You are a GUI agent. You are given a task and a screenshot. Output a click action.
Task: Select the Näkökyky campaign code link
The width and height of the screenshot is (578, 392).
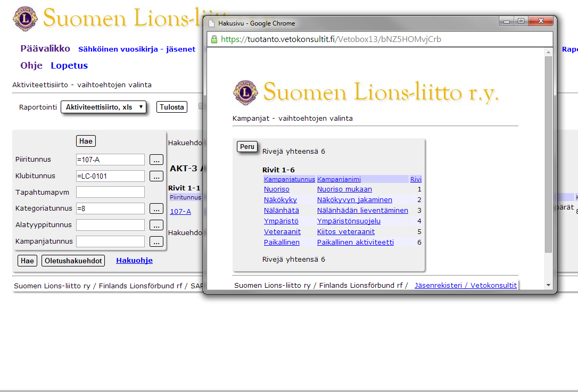click(x=280, y=199)
